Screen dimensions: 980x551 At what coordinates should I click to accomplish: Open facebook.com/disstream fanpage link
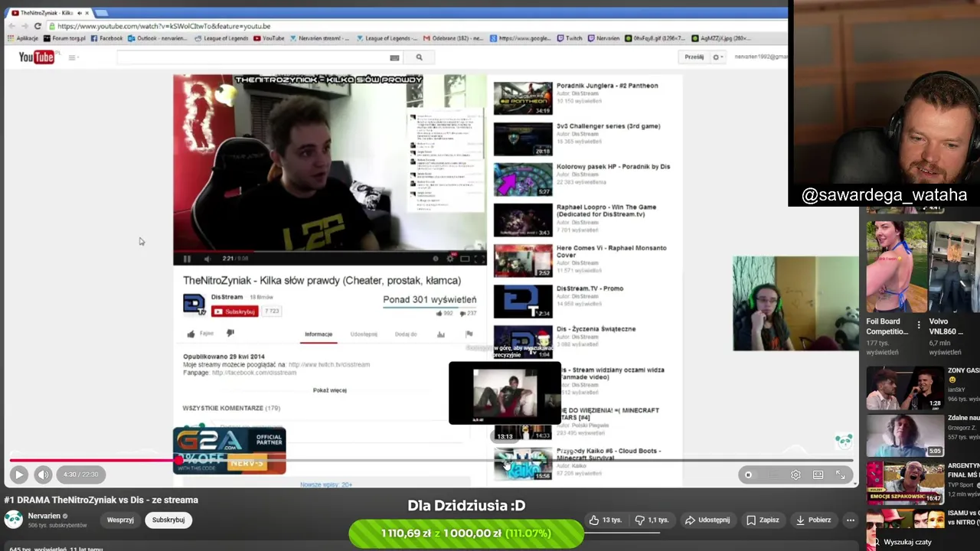253,373
